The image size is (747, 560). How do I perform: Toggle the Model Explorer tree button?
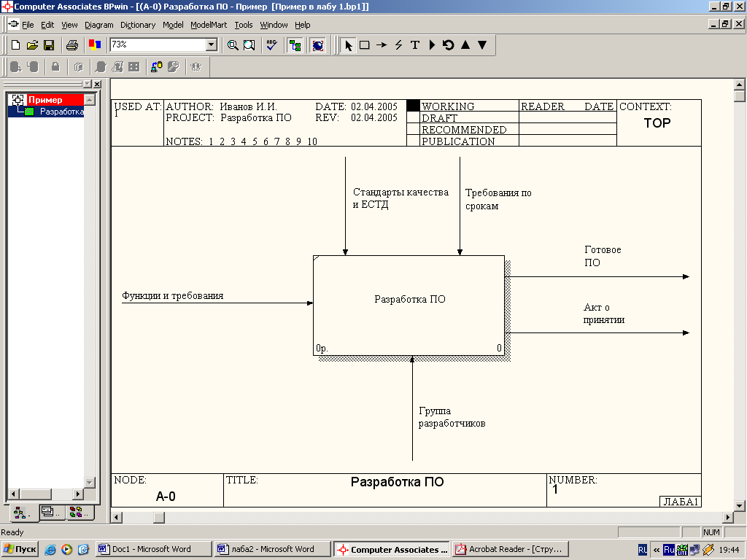coord(295,45)
